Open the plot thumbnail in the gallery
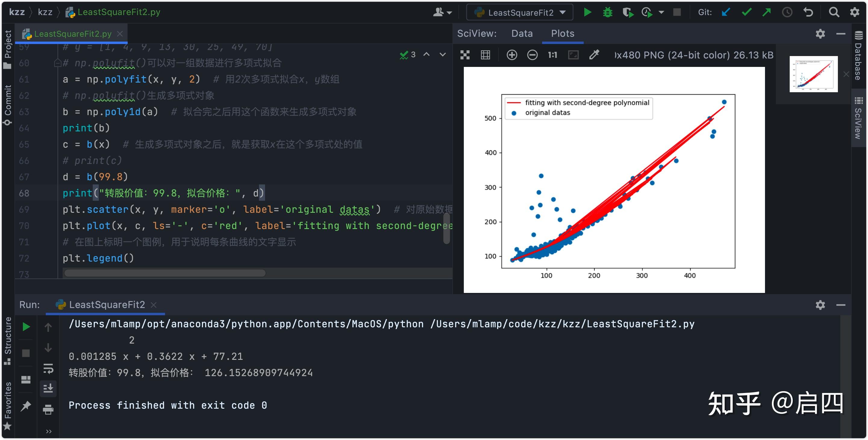Viewport: 868px width, 440px height. pyautogui.click(x=813, y=74)
